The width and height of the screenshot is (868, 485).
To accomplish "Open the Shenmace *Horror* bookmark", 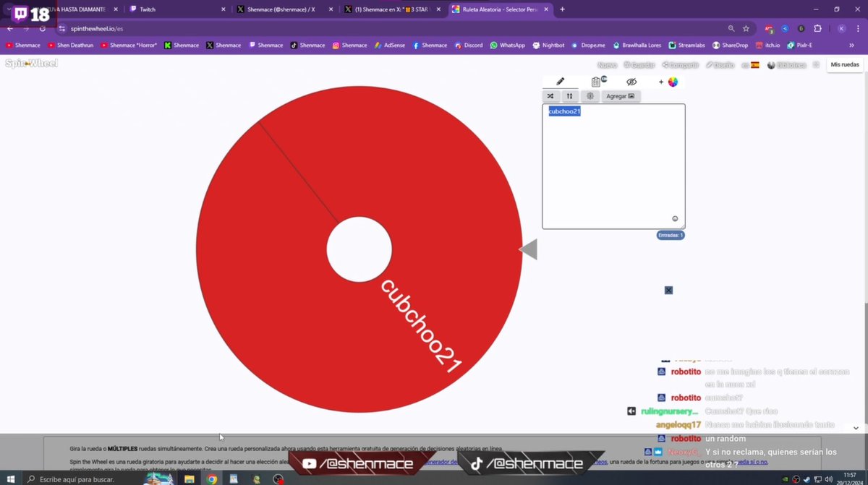I will (x=129, y=45).
